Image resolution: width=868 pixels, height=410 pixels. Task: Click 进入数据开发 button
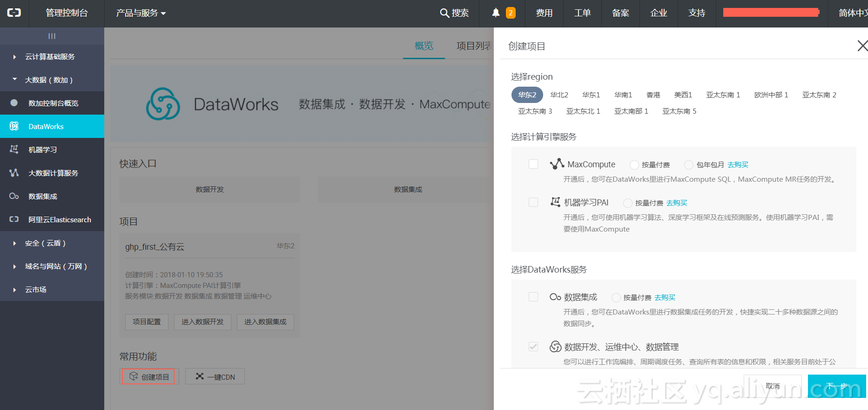tap(202, 322)
